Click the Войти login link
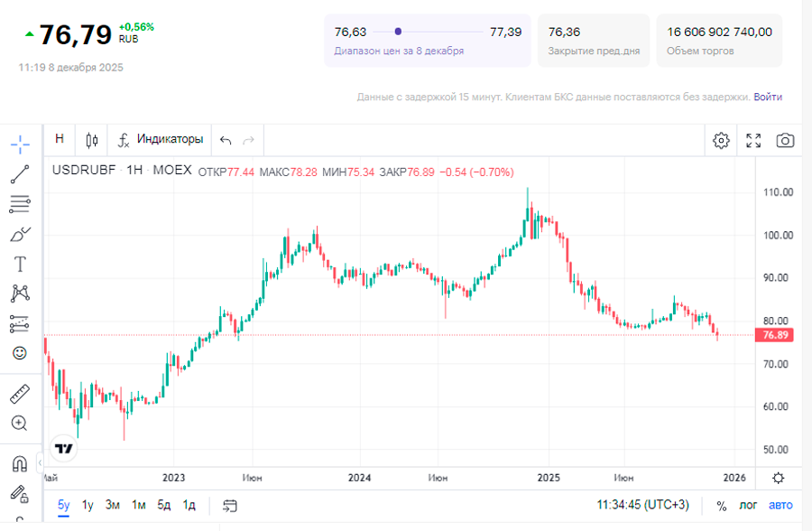Image resolution: width=812 pixels, height=531 pixels. [x=768, y=97]
